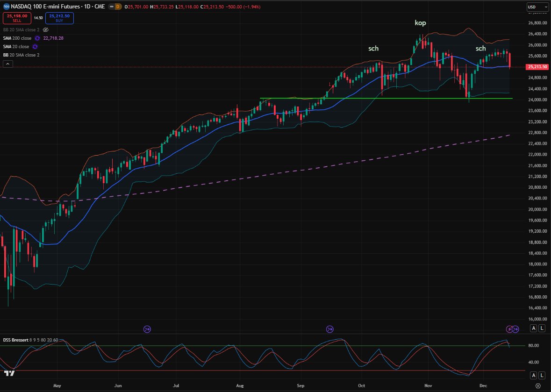Collapse the indicator legend with the chevron
Image resolution: width=551 pixels, height=392 pixels.
tap(7, 64)
